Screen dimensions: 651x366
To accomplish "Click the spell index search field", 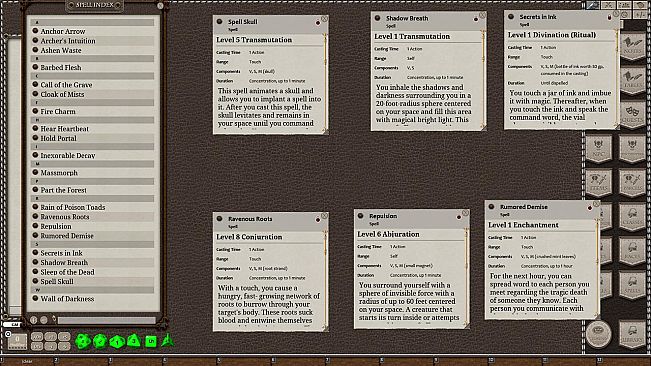I will click(x=107, y=320).
